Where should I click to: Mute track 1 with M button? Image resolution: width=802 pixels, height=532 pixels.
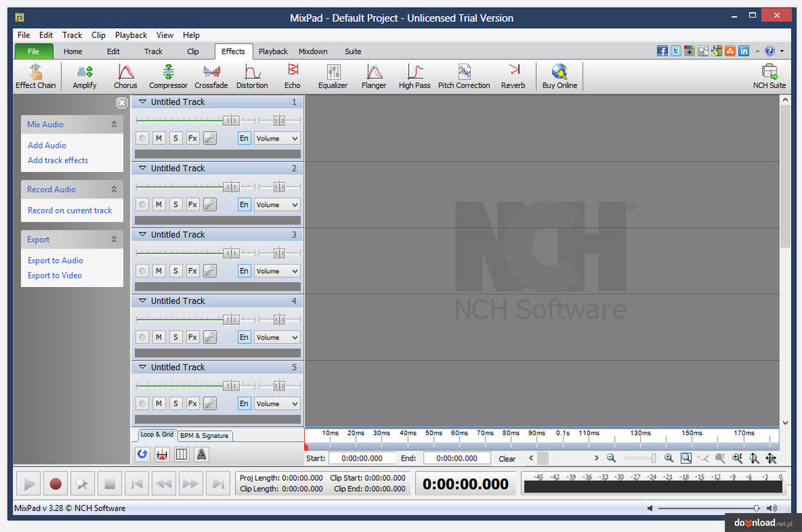[159, 138]
